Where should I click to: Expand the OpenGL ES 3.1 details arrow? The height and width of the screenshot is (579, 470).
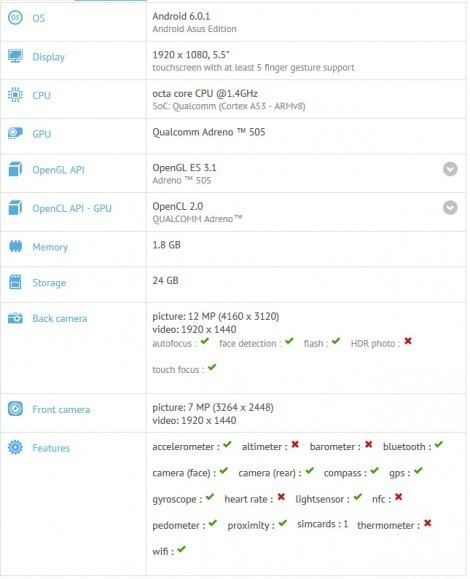450,169
